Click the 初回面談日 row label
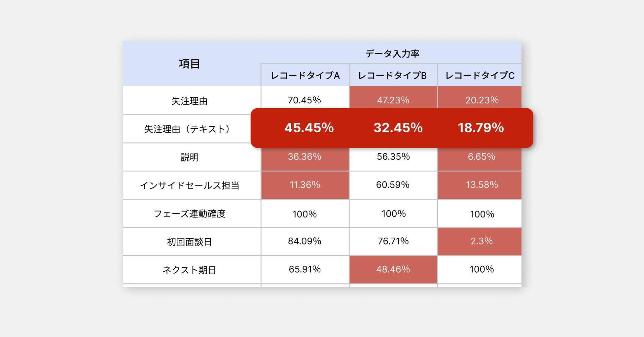This screenshot has width=644, height=337. 189,242
